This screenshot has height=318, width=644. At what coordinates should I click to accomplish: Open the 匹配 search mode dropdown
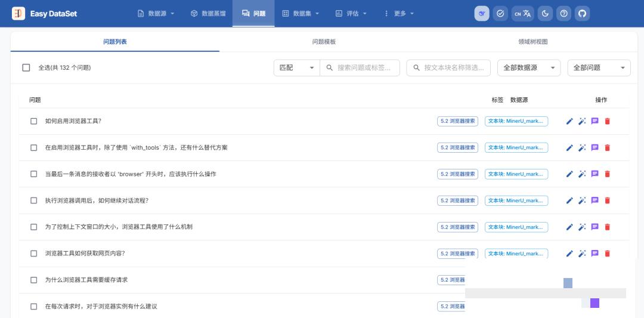pyautogui.click(x=296, y=68)
